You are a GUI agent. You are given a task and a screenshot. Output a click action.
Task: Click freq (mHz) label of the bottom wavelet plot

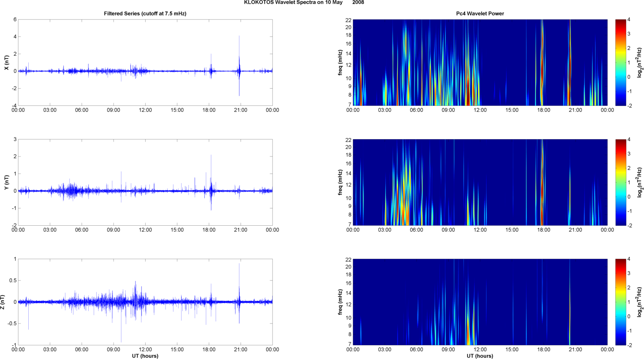340,302
